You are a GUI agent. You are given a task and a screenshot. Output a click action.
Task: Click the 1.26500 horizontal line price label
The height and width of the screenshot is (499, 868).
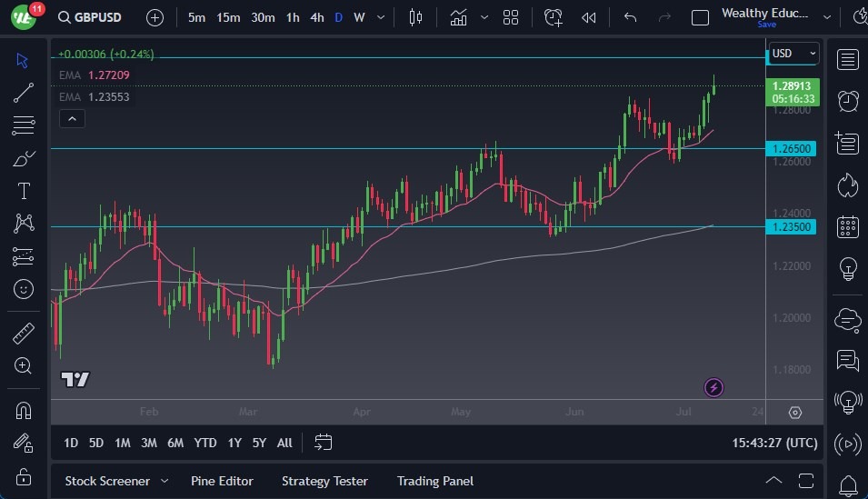coord(793,148)
